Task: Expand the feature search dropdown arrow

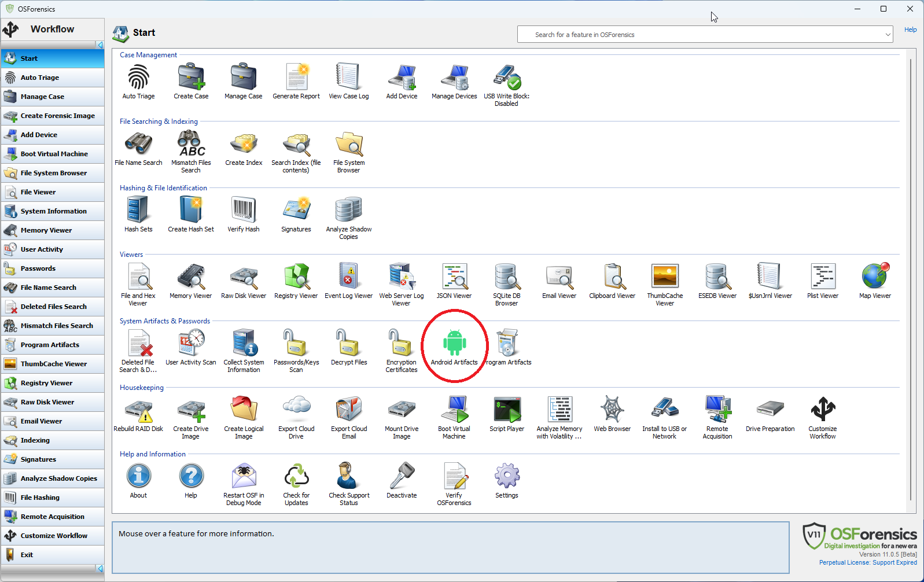Action: coord(888,35)
